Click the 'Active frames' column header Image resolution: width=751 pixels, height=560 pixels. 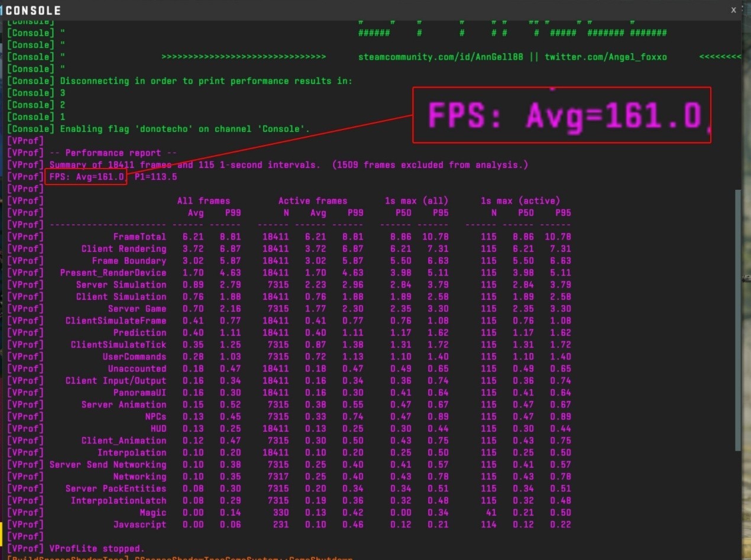[313, 200]
